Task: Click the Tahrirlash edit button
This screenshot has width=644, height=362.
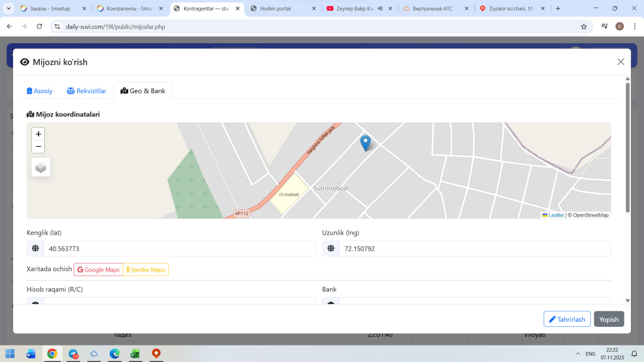Action: click(567, 319)
